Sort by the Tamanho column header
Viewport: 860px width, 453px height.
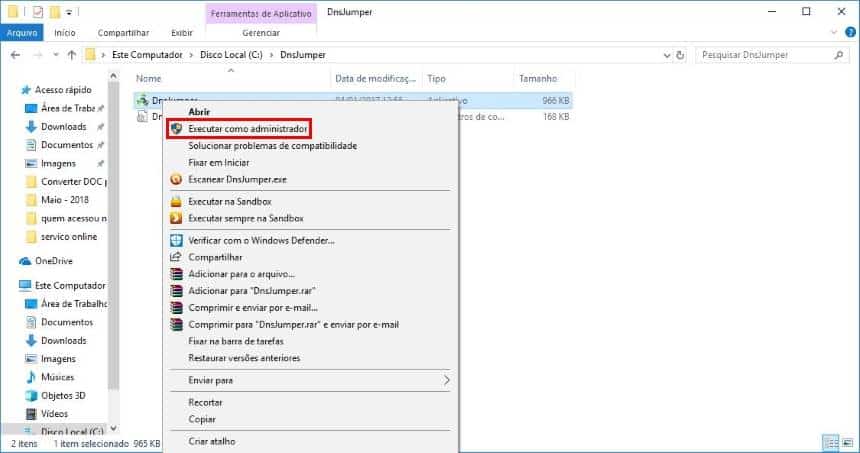click(x=538, y=79)
